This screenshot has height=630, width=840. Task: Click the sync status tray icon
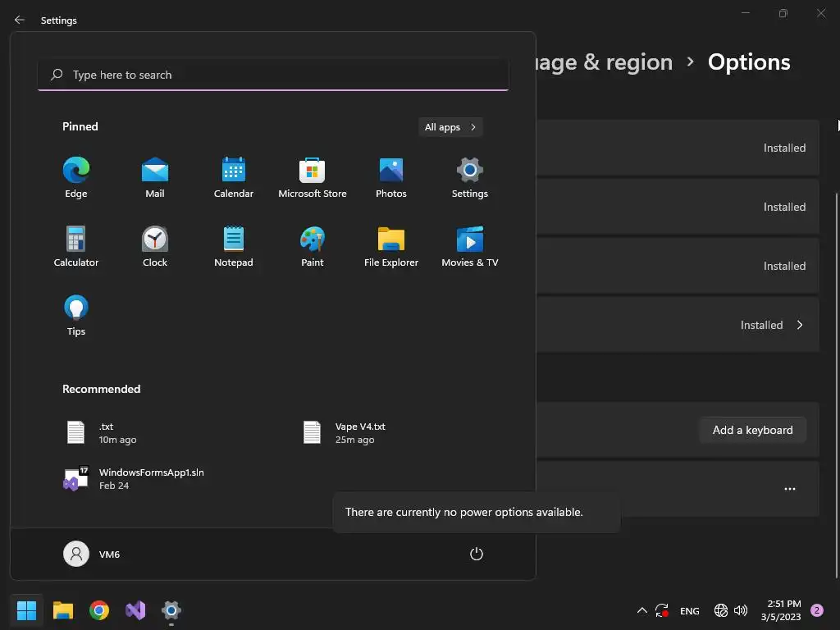tap(662, 610)
